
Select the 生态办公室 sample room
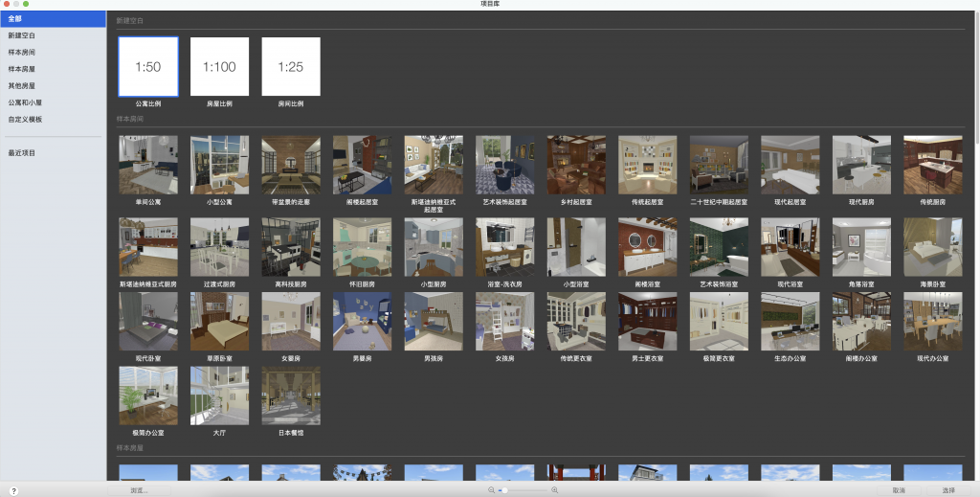[x=790, y=322]
